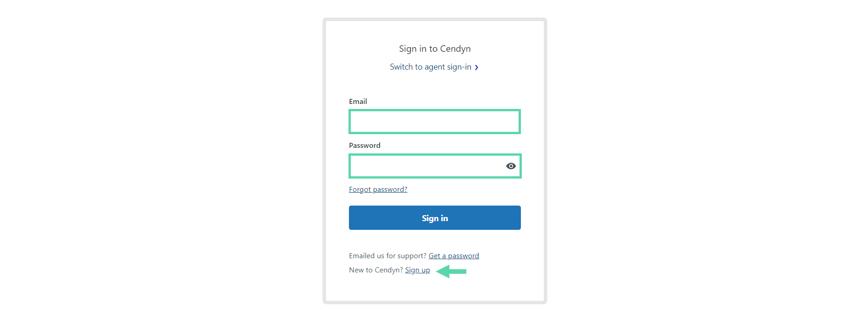Focus the Email input field
Viewport: 868px width, 315px height.
(435, 121)
